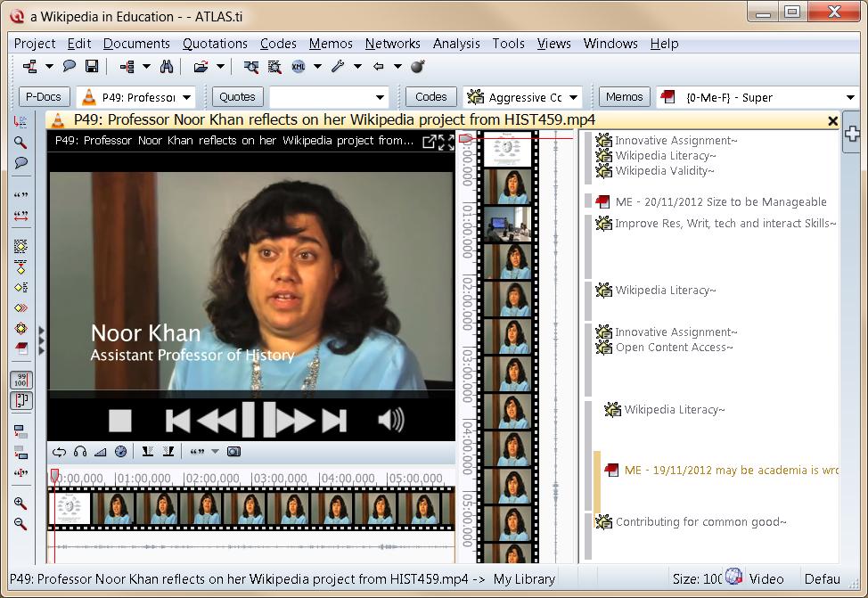Select memo 'Size to be Manageable'
This screenshot has height=598, width=868.
click(710, 202)
